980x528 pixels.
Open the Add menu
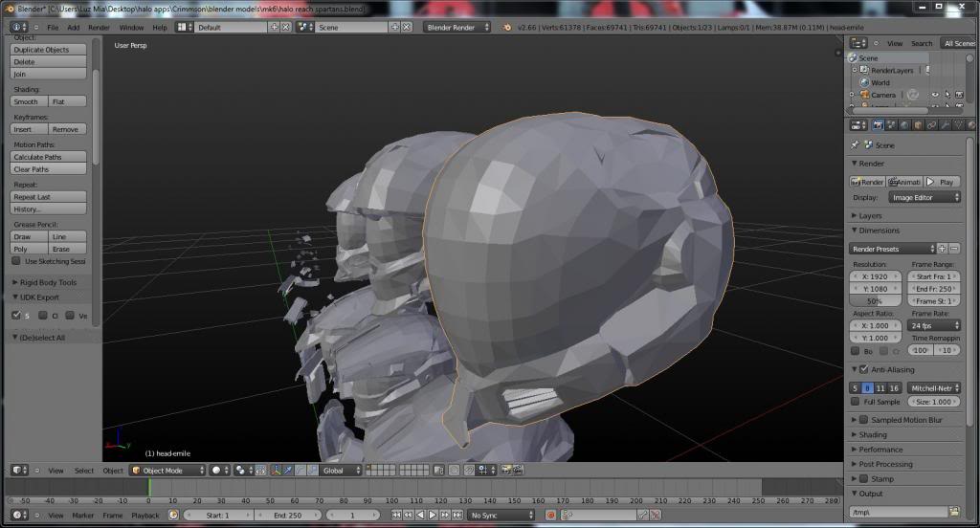[x=73, y=28]
